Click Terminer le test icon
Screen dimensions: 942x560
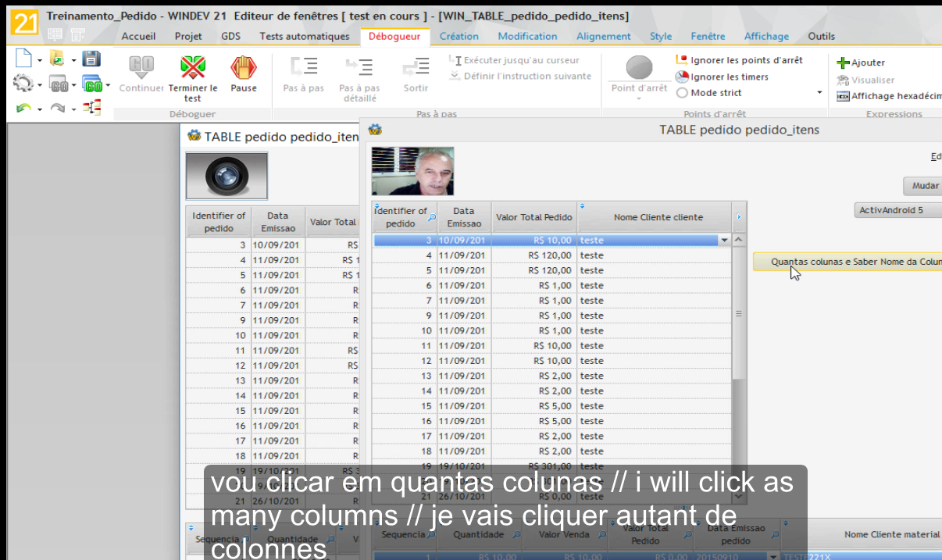(192, 67)
